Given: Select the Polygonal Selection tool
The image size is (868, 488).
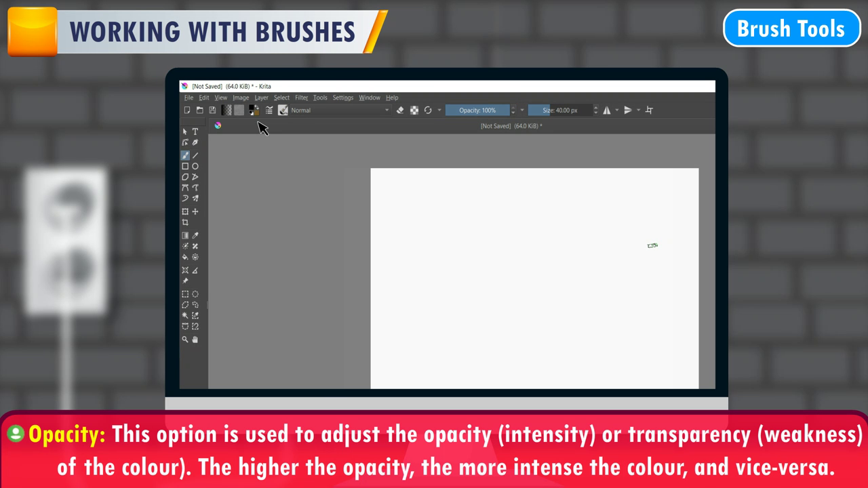Looking at the screenshot, I should tap(184, 305).
